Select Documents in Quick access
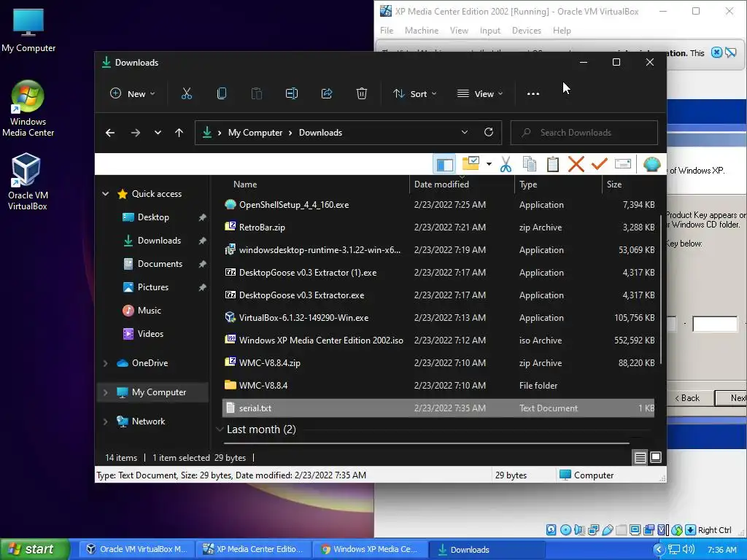747x560 pixels. 160,264
